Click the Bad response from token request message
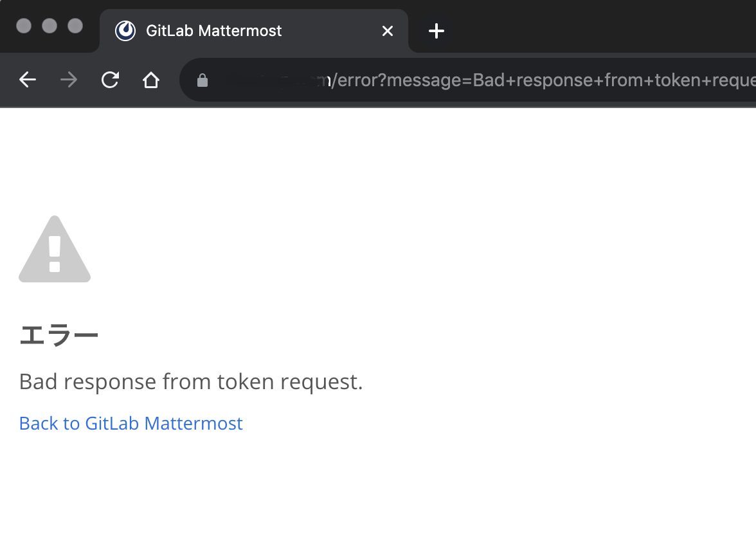756x539 pixels. [191, 382]
